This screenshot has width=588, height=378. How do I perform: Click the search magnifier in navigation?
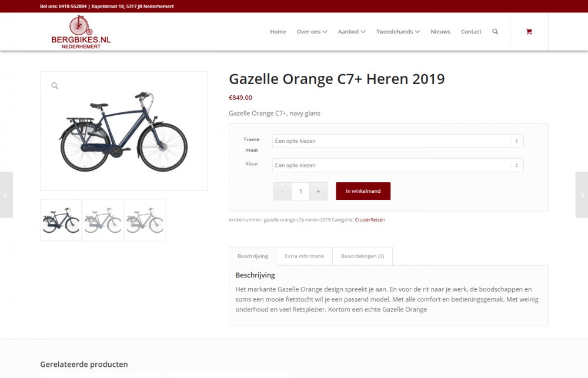tap(495, 32)
